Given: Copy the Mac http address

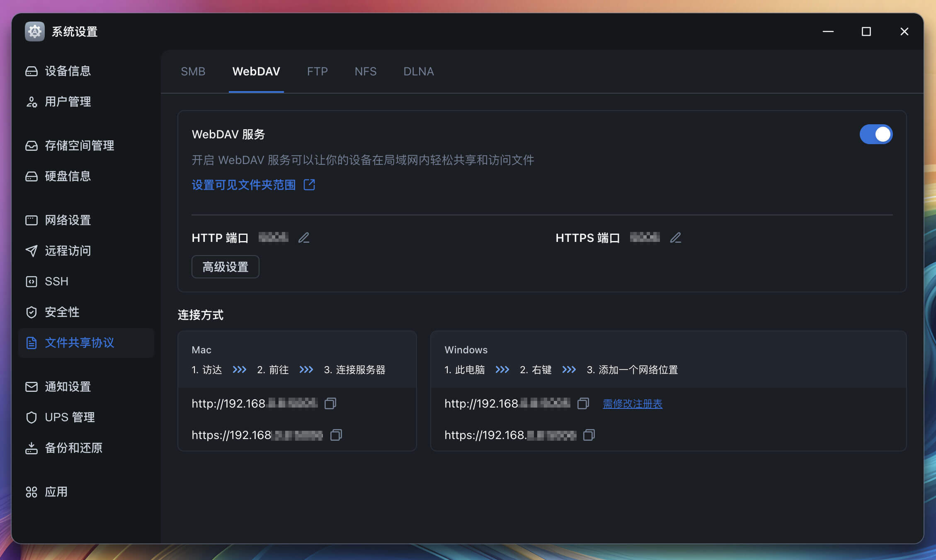Looking at the screenshot, I should pos(330,403).
